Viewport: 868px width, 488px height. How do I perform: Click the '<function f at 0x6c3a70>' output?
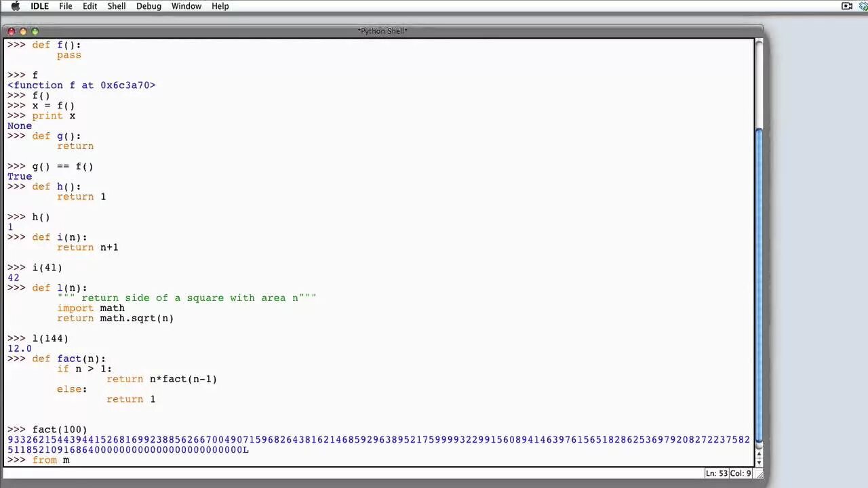tap(81, 85)
